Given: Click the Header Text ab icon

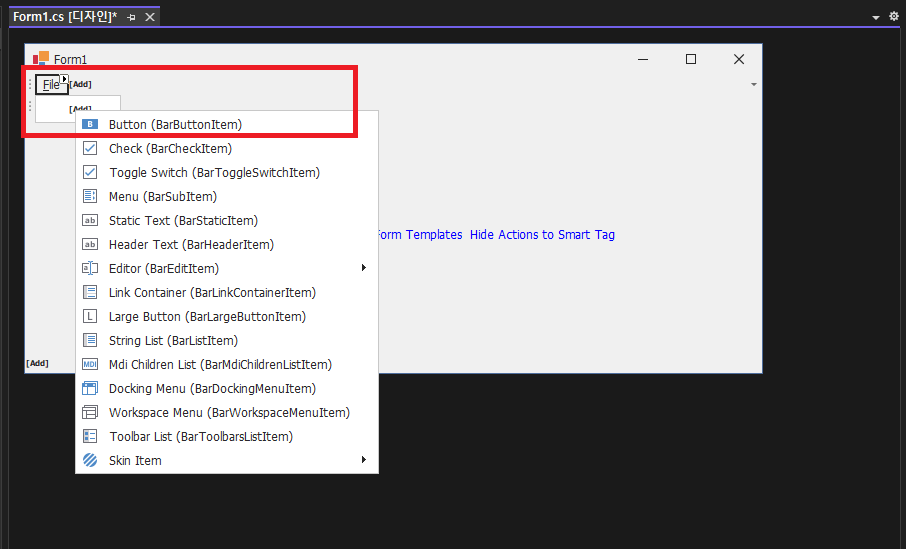Looking at the screenshot, I should click(90, 244).
